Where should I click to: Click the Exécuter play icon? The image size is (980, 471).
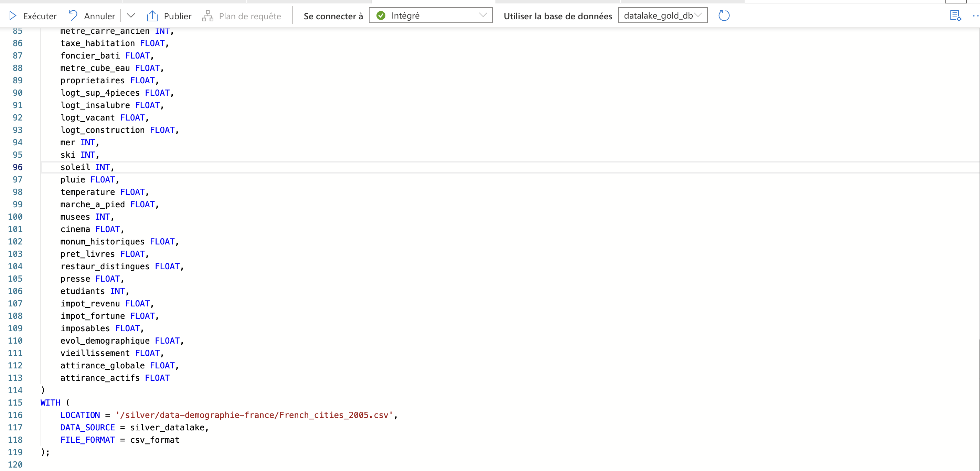12,16
